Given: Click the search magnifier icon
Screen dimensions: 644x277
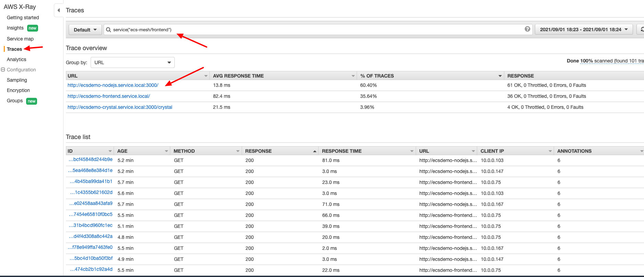Looking at the screenshot, I should click(x=108, y=30).
